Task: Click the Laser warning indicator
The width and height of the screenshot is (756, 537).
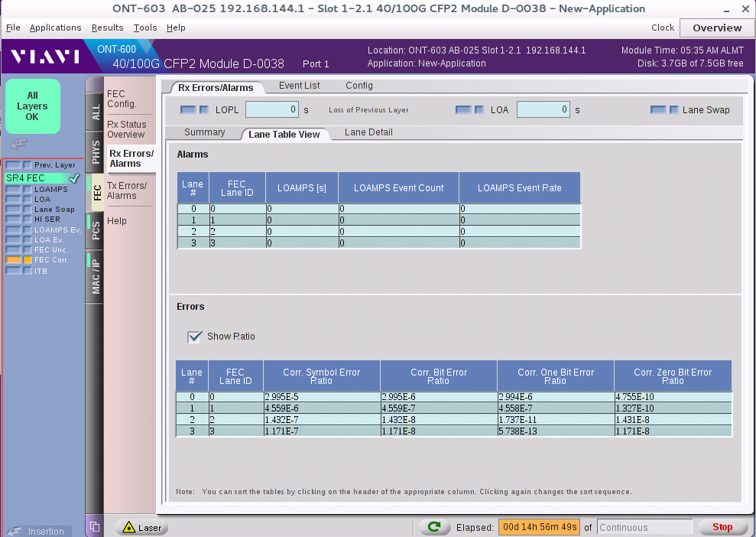Action: [x=141, y=527]
